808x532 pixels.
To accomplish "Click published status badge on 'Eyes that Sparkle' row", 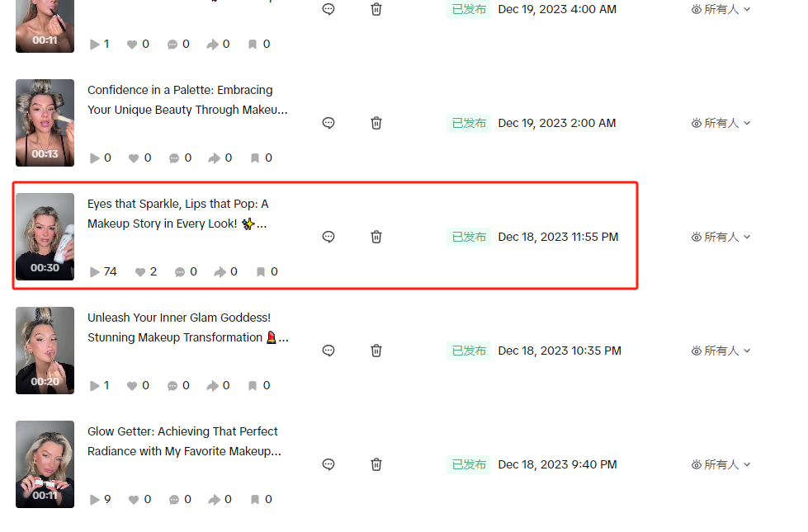I will pyautogui.click(x=469, y=237).
